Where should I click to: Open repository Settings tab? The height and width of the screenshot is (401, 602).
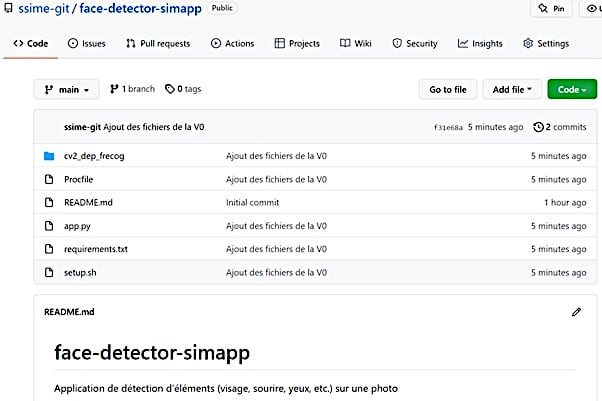pyautogui.click(x=546, y=43)
